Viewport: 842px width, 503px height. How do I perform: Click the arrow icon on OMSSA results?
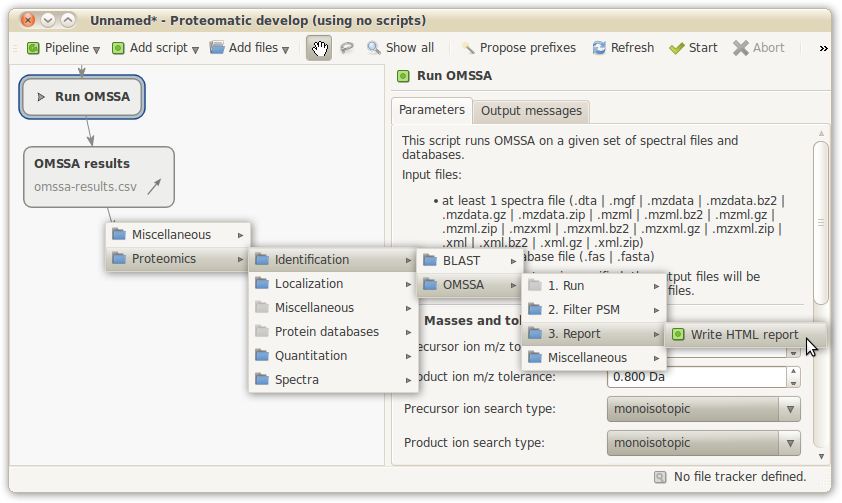click(x=154, y=186)
